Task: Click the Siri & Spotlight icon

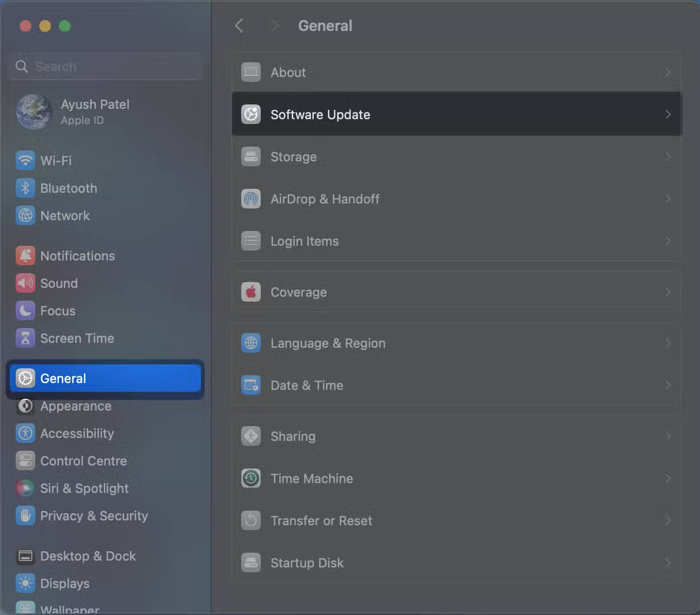Action: coord(25,488)
